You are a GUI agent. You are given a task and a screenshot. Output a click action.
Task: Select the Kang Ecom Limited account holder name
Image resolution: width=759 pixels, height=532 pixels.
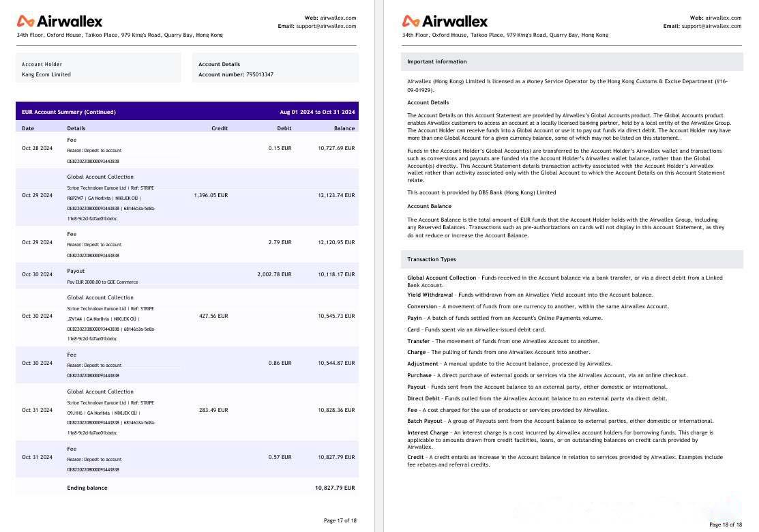[x=46, y=74]
